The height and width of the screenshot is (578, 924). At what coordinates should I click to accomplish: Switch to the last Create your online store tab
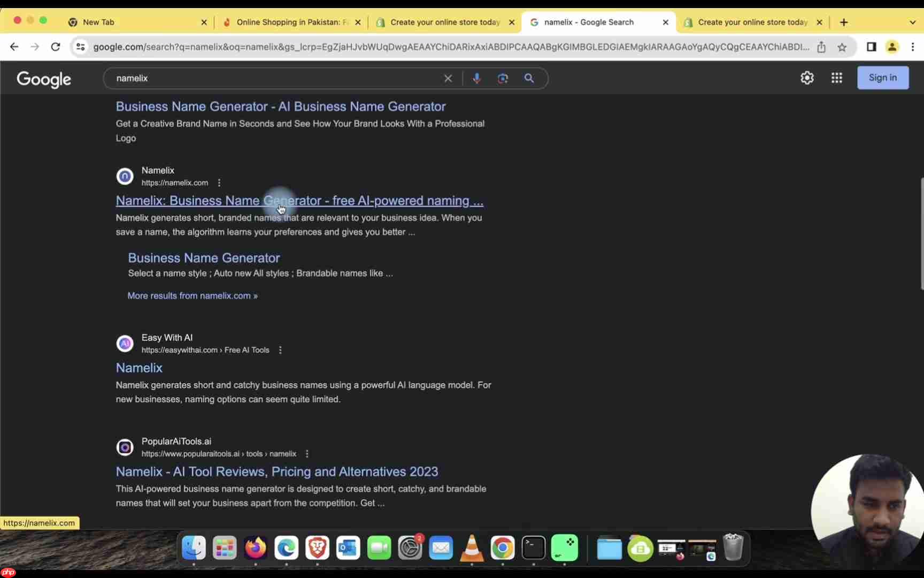click(752, 22)
